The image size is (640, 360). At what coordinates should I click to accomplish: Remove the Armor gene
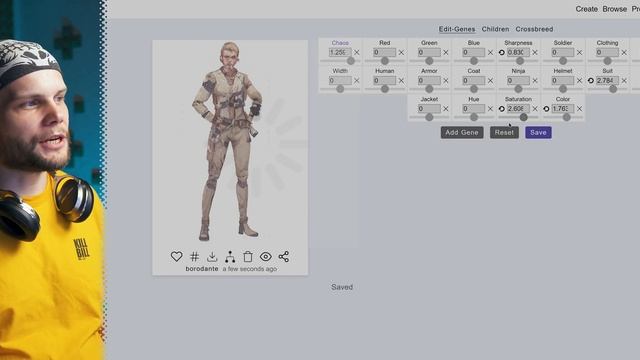(x=446, y=80)
